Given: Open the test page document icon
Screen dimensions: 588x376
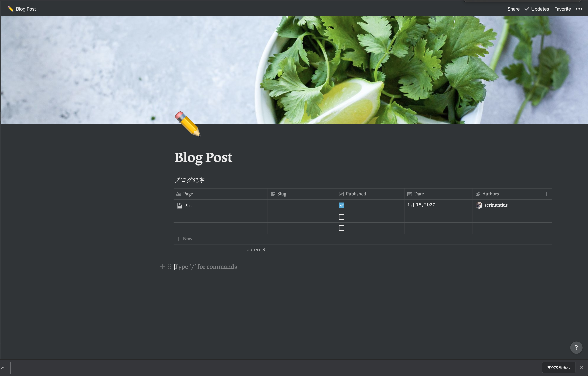Looking at the screenshot, I should pyautogui.click(x=179, y=205).
